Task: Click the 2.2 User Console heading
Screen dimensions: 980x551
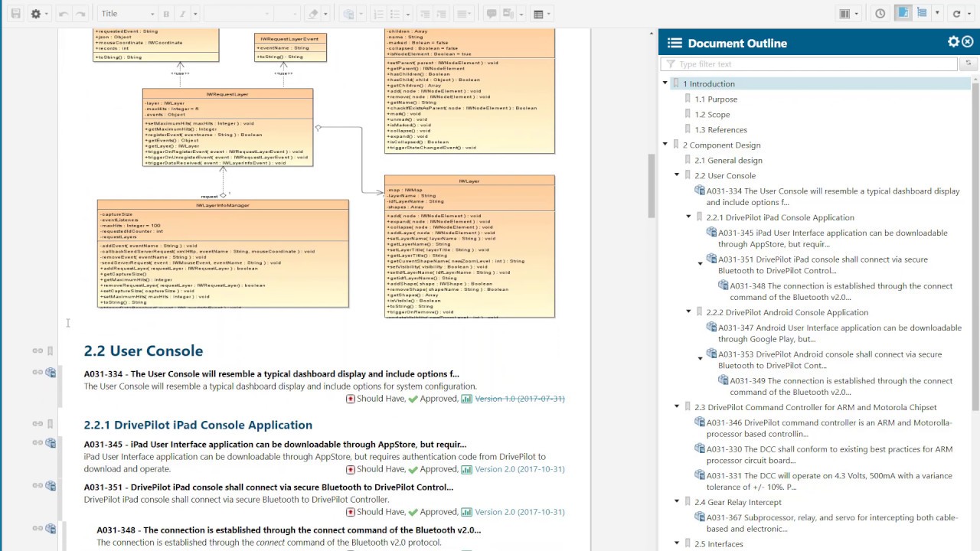Action: click(143, 350)
